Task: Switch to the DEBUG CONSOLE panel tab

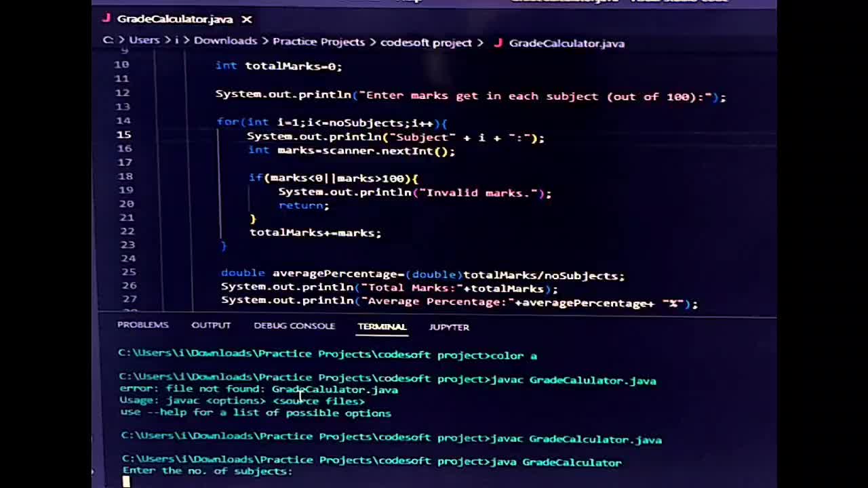Action: pos(294,326)
